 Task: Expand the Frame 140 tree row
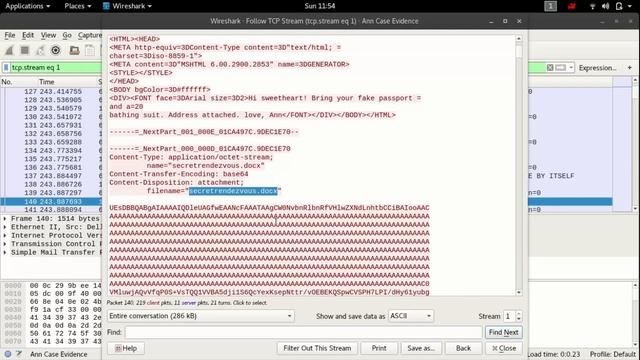(5, 219)
